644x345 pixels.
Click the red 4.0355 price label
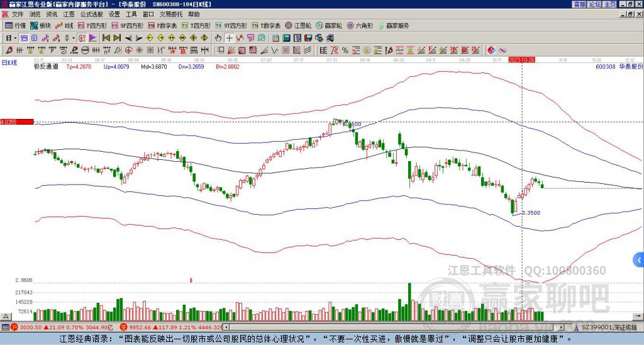[x=17, y=122]
